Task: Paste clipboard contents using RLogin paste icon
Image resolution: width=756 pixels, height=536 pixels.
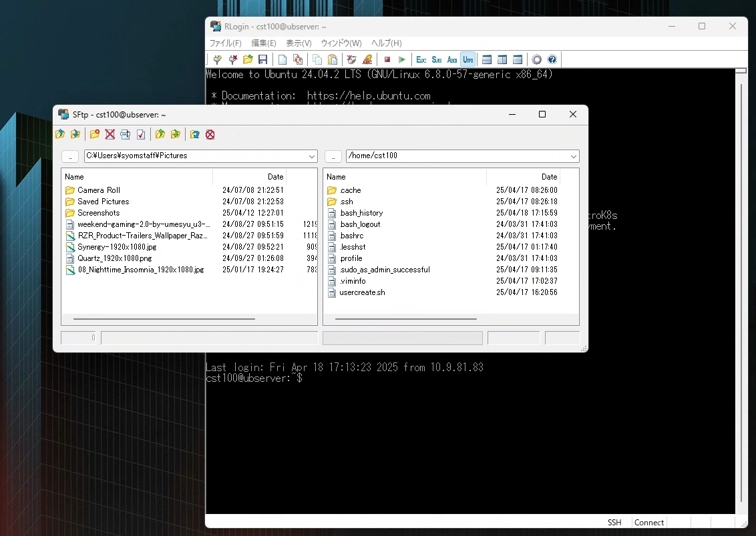Action: pyautogui.click(x=333, y=59)
